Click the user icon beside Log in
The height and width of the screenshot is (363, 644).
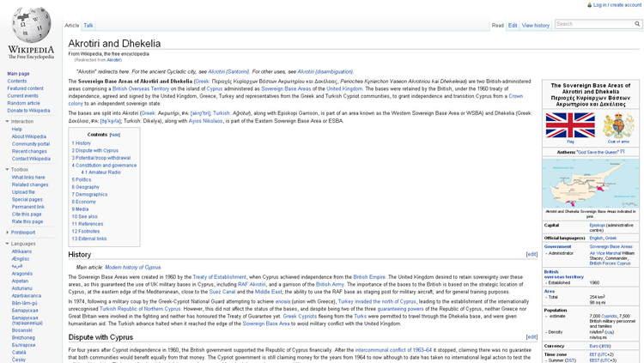pyautogui.click(x=590, y=5)
